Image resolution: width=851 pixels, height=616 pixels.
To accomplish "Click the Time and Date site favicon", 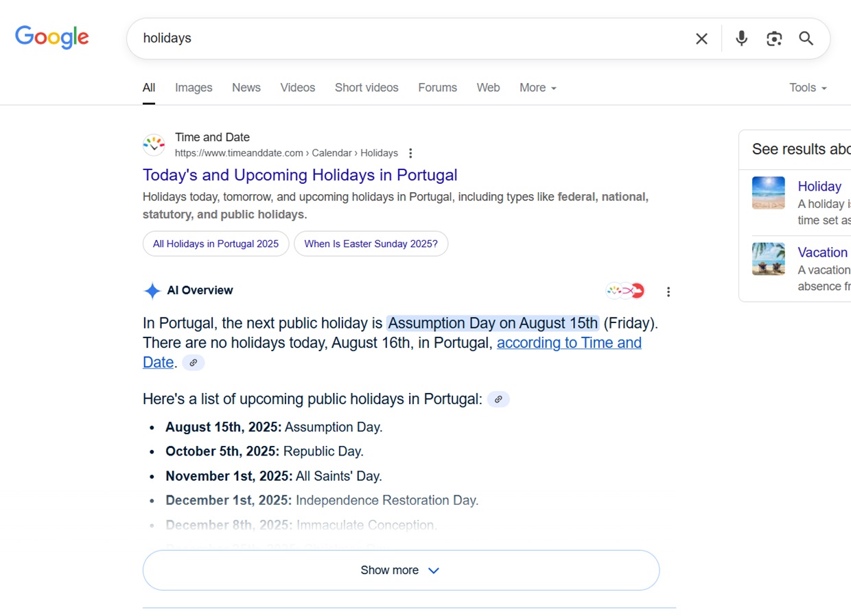I will pos(154,144).
